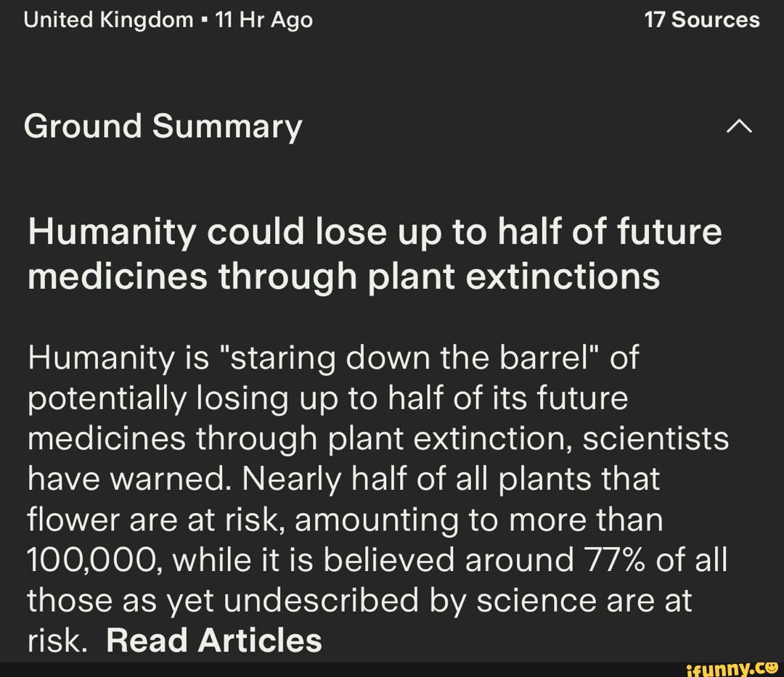Tap the top header bar area
The width and height of the screenshot is (784, 677).
[x=392, y=20]
